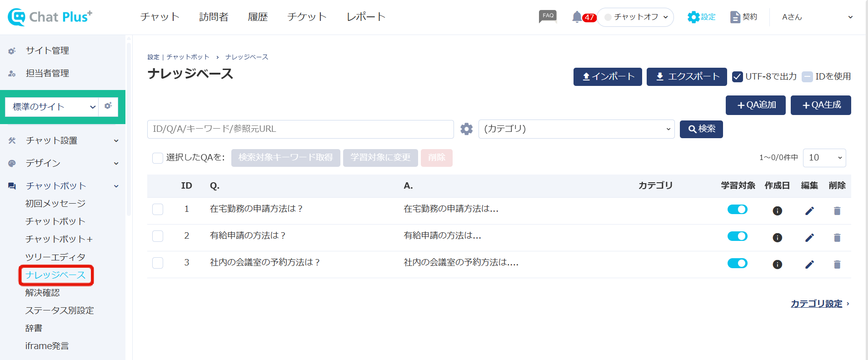Open iframe発言 in the sidebar
Image resolution: width=868 pixels, height=360 pixels.
(47, 346)
